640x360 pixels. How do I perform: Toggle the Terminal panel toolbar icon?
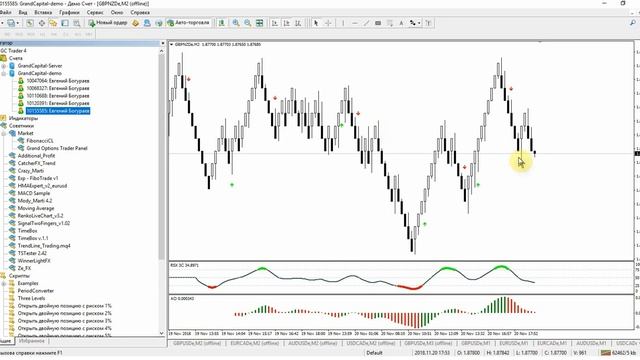pos(65,23)
